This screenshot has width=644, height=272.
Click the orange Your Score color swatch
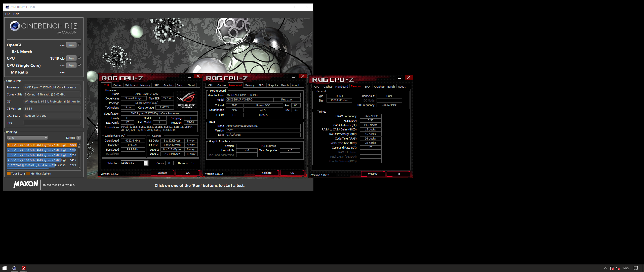[9, 174]
